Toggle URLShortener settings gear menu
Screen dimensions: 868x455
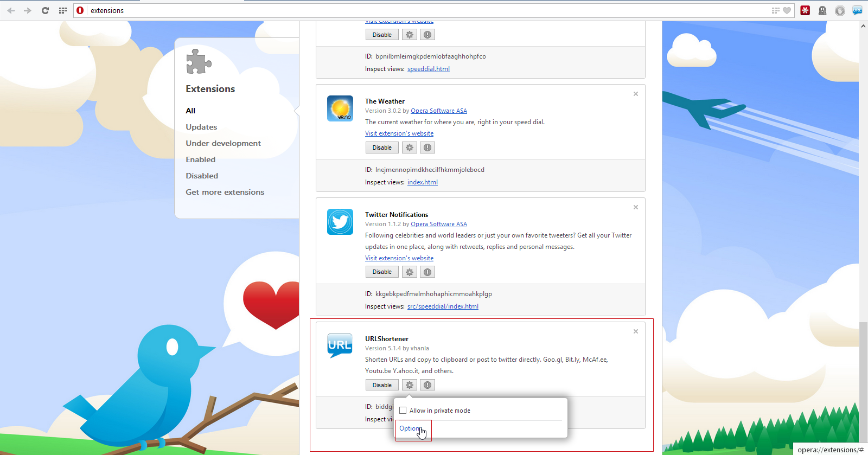tap(410, 385)
